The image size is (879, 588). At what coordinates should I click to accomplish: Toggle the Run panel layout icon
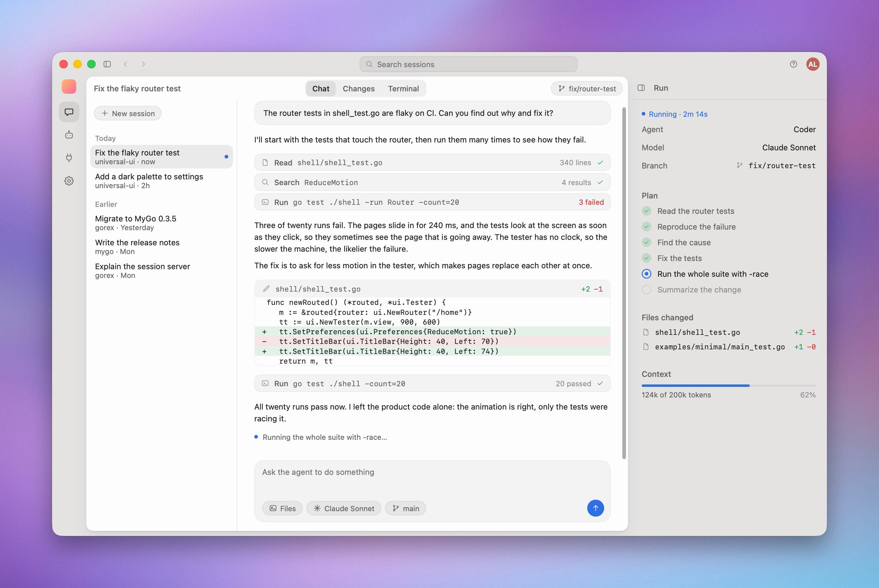[641, 88]
